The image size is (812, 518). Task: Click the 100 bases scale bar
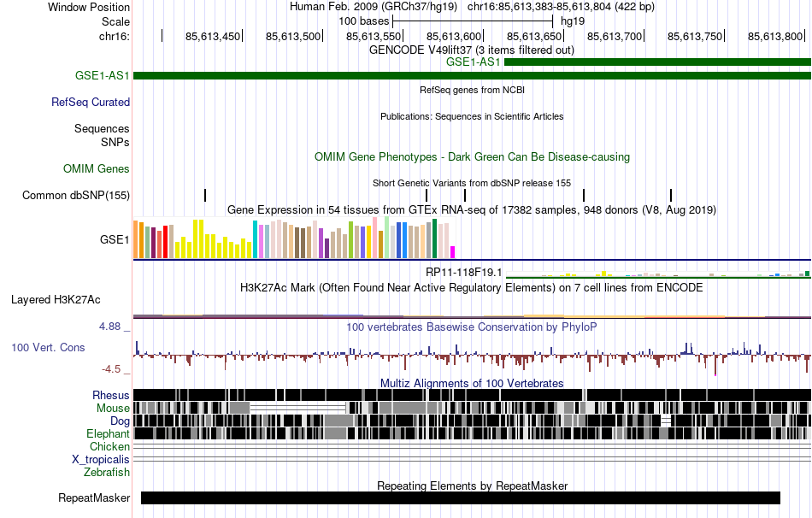pos(473,21)
